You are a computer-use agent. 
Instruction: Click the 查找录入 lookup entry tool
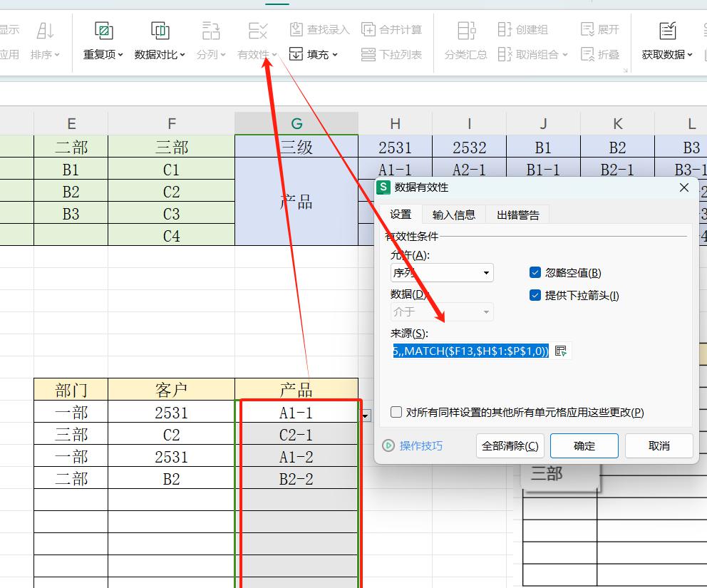click(320, 30)
